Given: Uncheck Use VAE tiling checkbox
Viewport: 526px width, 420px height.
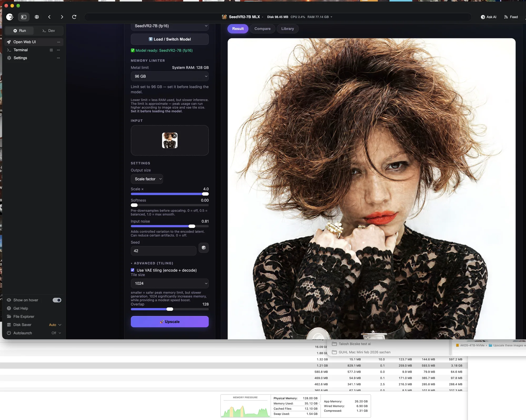Looking at the screenshot, I should pyautogui.click(x=133, y=270).
